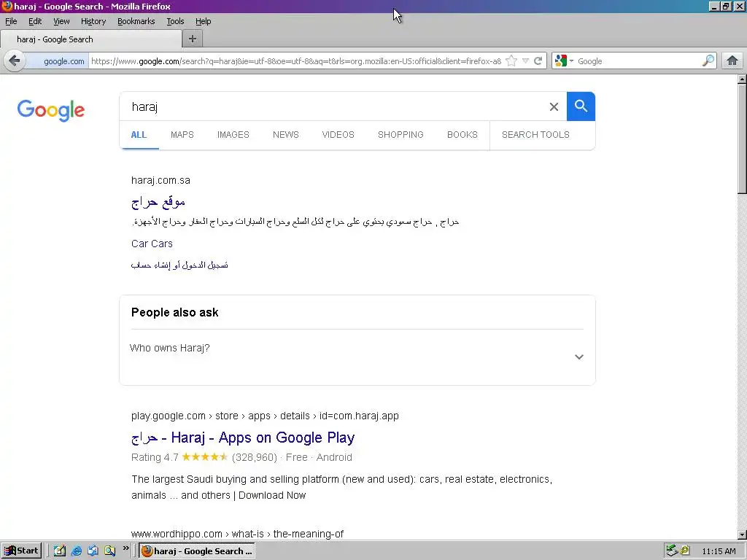Viewport: 747px width, 560px height.
Task: Open SEARCH TOOLS options
Action: (535, 135)
